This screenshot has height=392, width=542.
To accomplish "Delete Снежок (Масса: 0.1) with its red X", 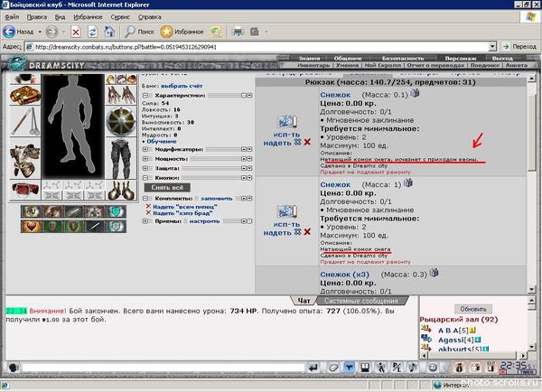I will (x=307, y=142).
